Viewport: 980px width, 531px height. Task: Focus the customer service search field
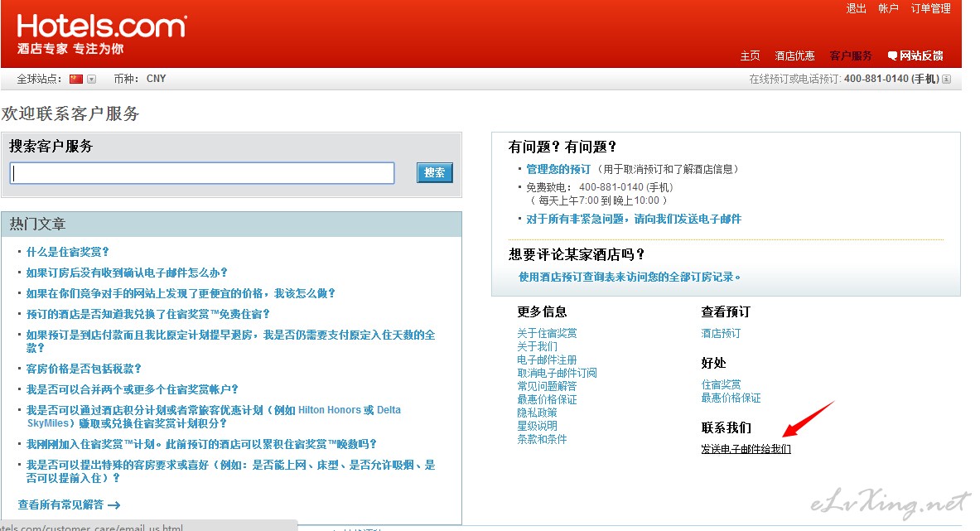(201, 173)
